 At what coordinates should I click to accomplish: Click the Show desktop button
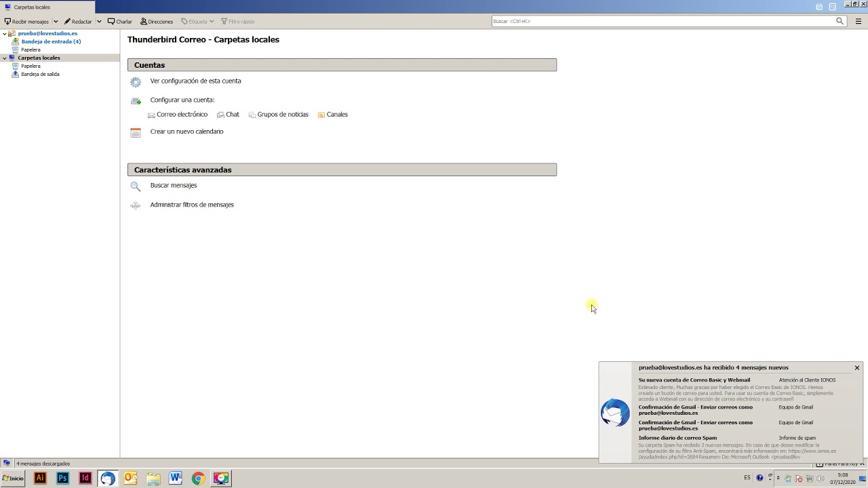tap(863, 479)
